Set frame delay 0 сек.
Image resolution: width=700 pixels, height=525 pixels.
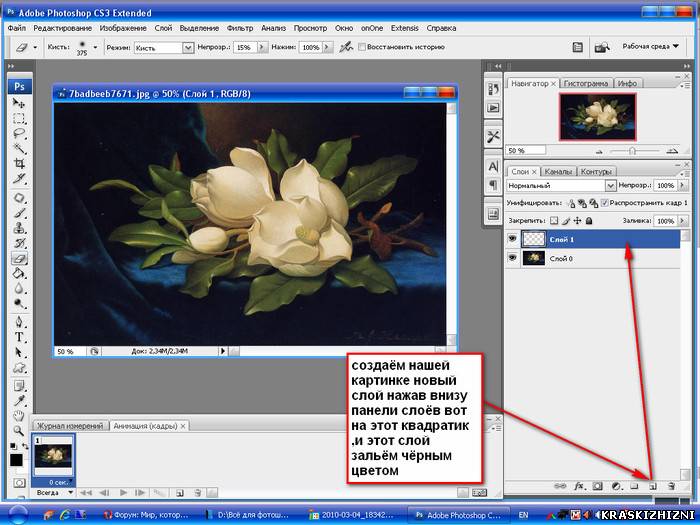(x=59, y=482)
